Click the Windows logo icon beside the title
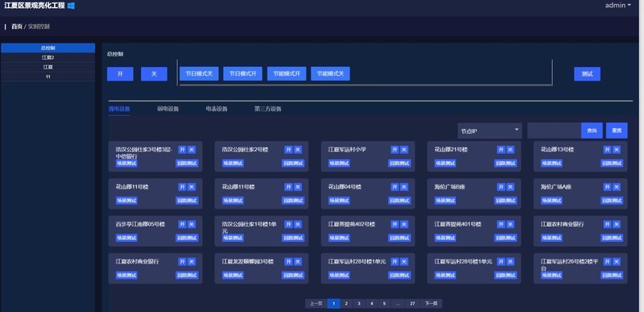Image resolution: width=644 pixels, height=312 pixels. pyautogui.click(x=71, y=6)
